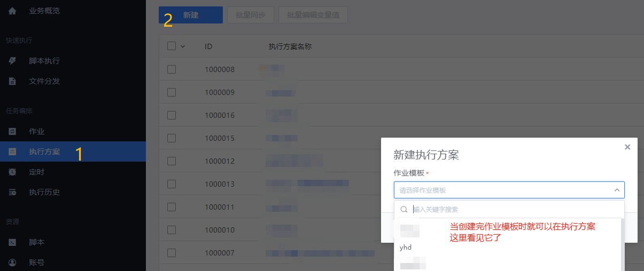Click ID cell 1000013
The image size is (644, 271).
[x=220, y=184]
